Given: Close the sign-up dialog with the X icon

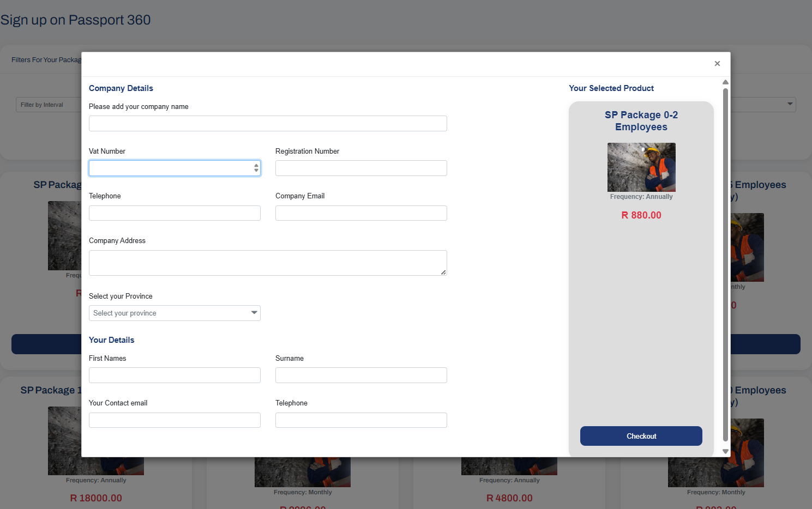Looking at the screenshot, I should tap(717, 63).
